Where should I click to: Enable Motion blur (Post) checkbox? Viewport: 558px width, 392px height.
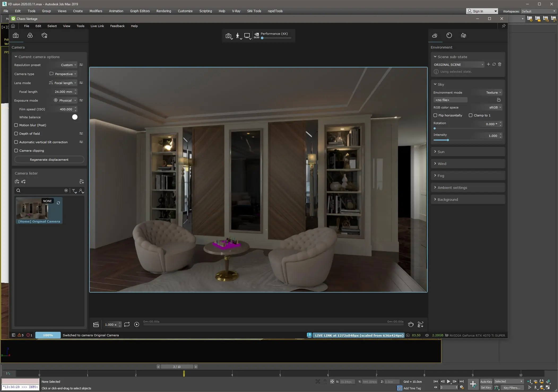tap(16, 125)
